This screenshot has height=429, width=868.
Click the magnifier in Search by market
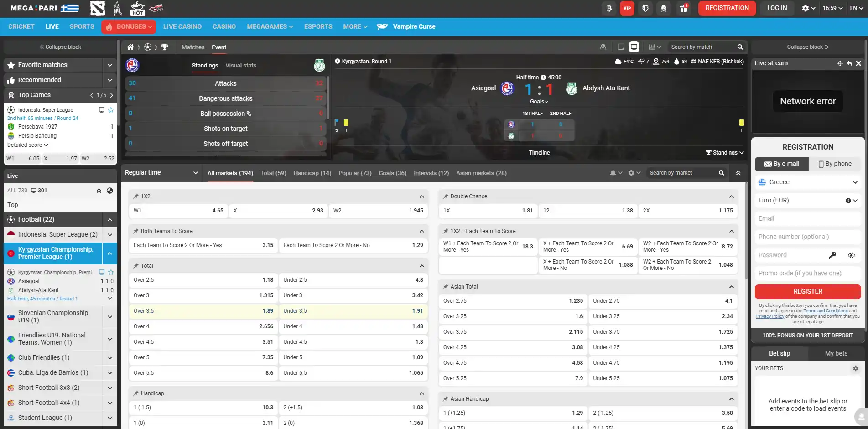[721, 173]
